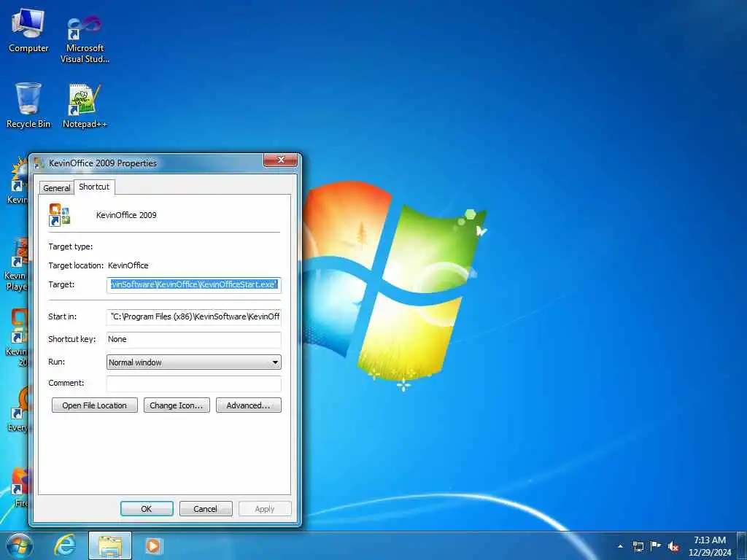The width and height of the screenshot is (747, 560).
Task: Open Windows Explorer from the taskbar
Action: pos(110,545)
